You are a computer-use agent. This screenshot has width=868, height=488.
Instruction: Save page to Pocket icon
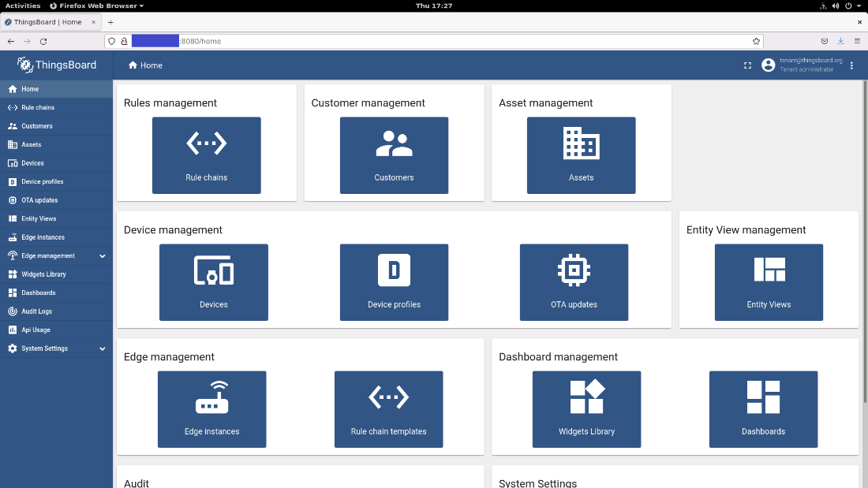tap(825, 41)
